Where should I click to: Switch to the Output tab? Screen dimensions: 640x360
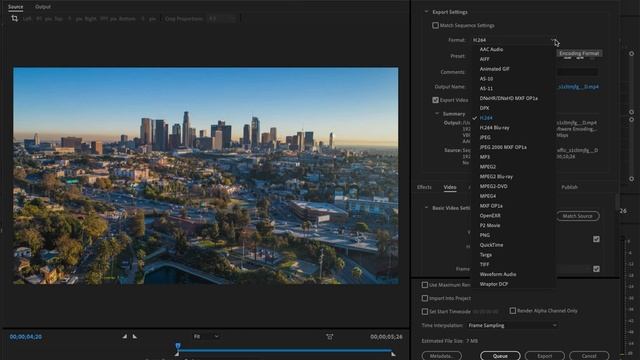pyautogui.click(x=43, y=7)
